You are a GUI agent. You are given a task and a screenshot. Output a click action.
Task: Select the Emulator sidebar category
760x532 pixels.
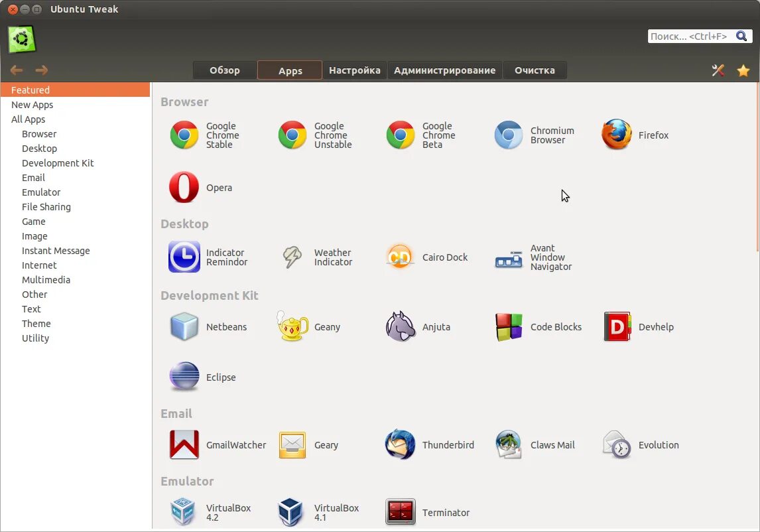[75, 192]
